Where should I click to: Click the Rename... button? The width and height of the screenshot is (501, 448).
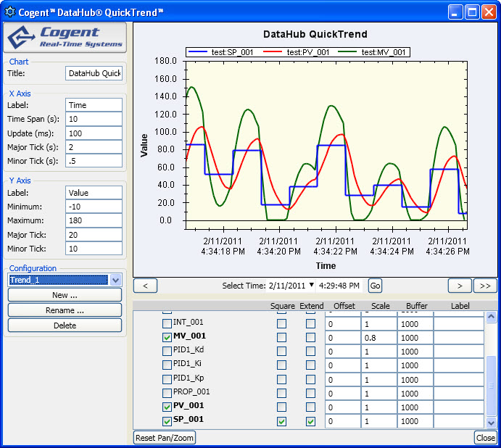(x=65, y=310)
